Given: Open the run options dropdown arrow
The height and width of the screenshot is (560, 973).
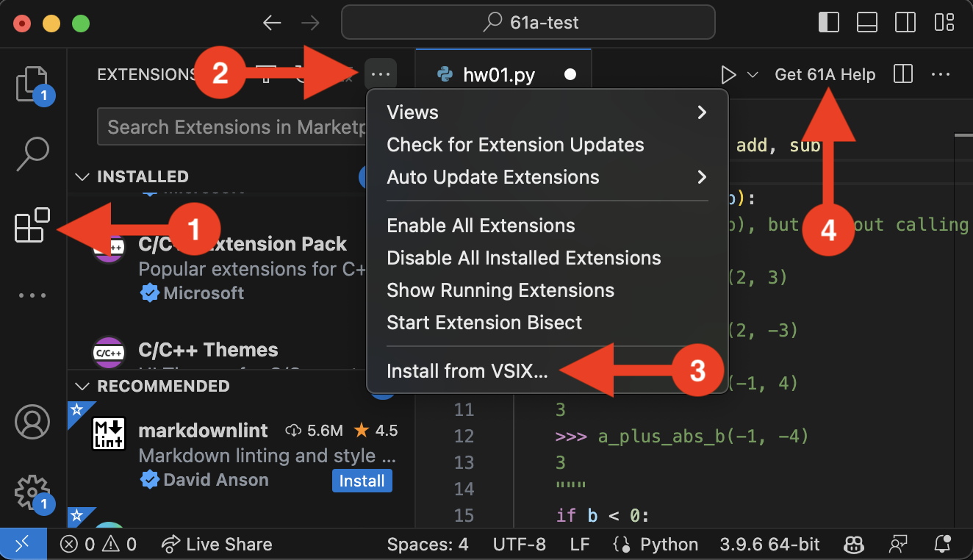Looking at the screenshot, I should [x=752, y=75].
